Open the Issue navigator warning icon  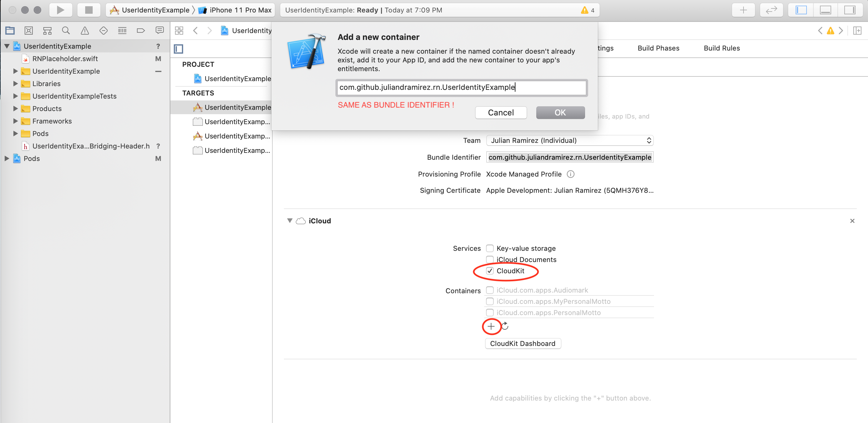(85, 31)
